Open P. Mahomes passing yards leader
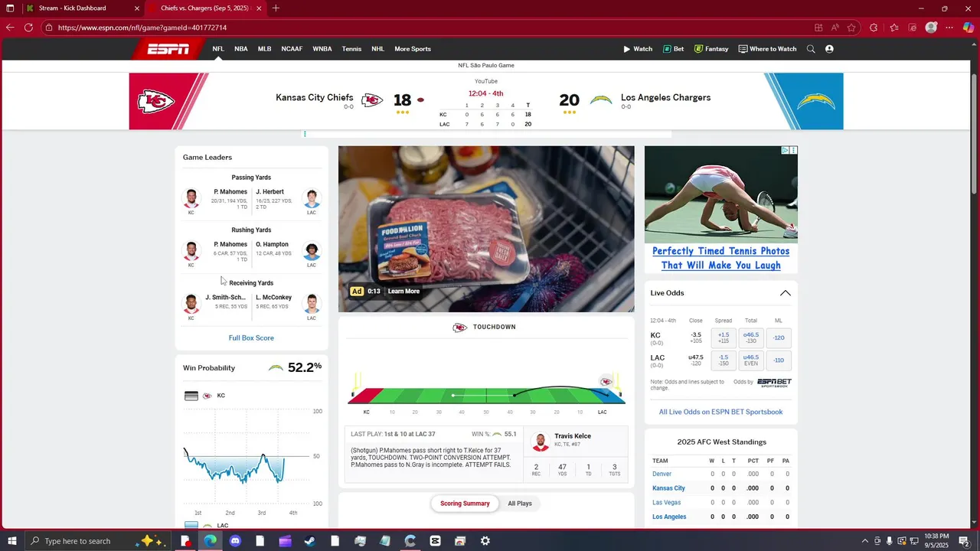 coord(230,192)
